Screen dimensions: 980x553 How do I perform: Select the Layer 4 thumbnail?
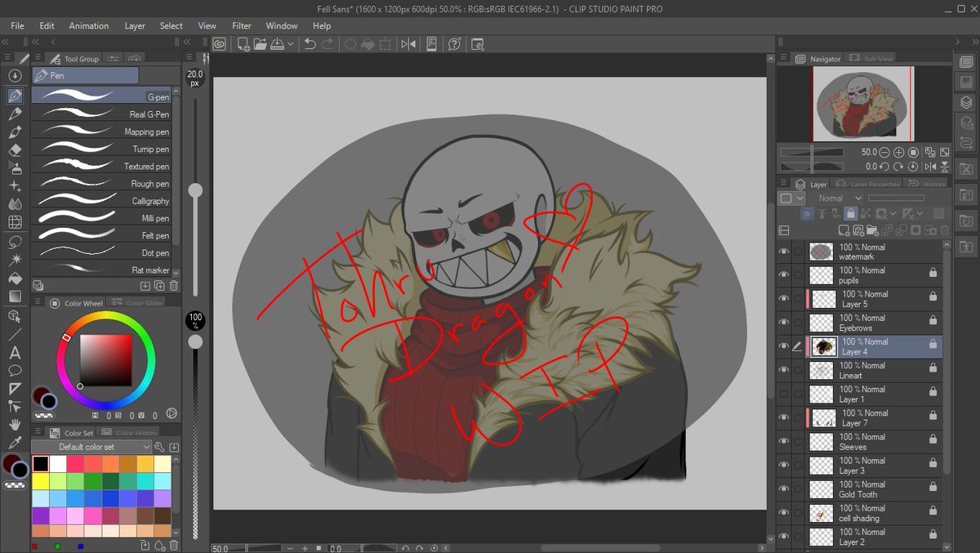824,346
